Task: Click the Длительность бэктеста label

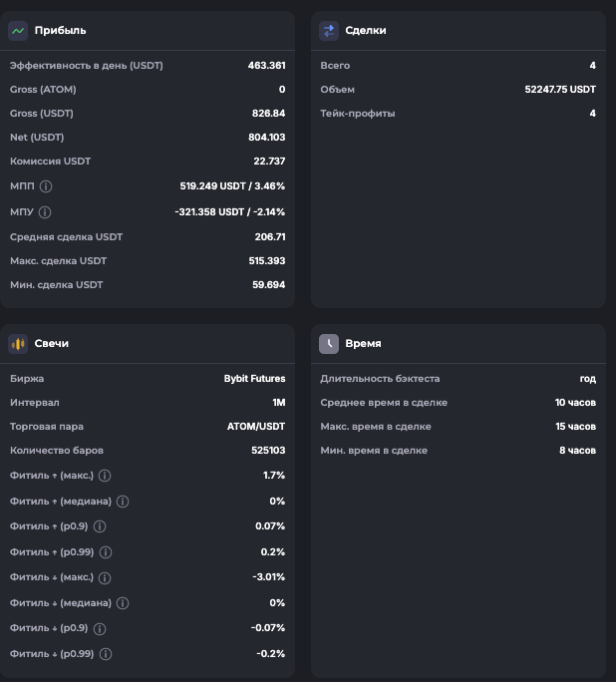Action: coord(380,379)
